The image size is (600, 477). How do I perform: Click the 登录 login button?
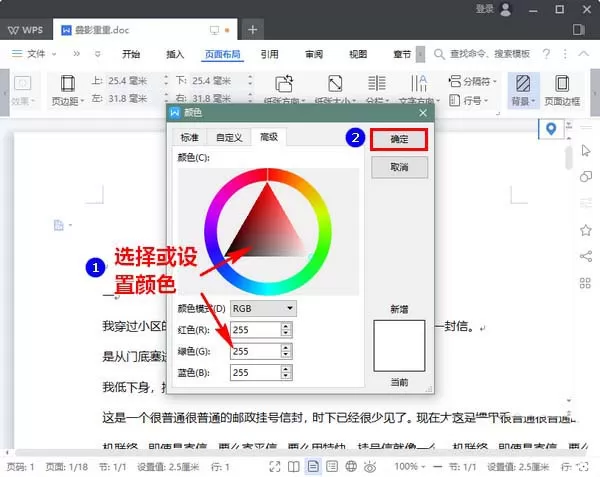tap(484, 8)
